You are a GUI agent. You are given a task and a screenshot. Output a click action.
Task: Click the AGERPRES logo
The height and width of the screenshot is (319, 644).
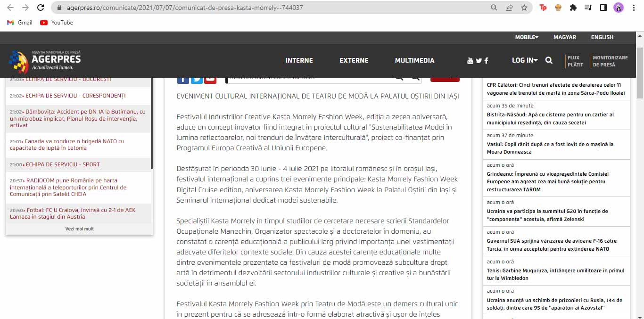tap(45, 61)
